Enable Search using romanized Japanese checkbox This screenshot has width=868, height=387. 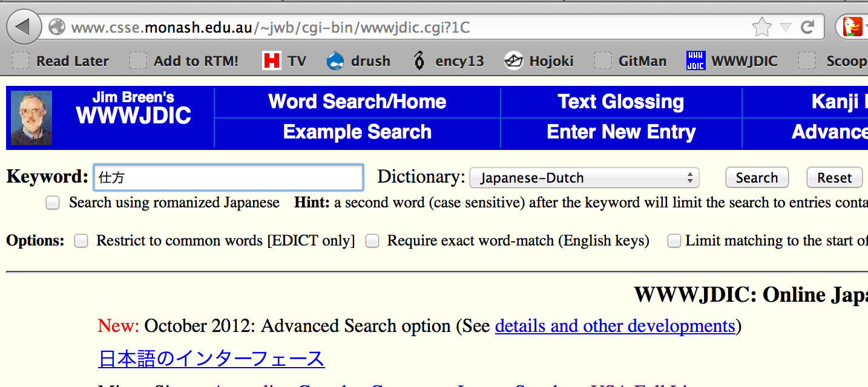(53, 203)
